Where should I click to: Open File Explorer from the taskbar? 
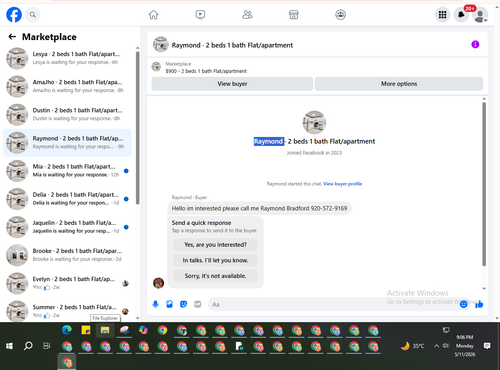point(105,330)
